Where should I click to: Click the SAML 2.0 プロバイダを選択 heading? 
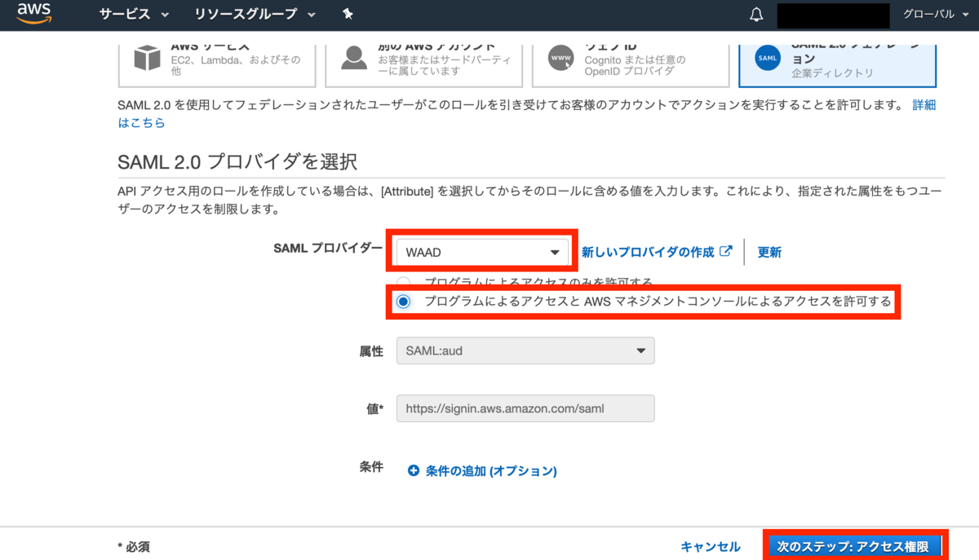pyautogui.click(x=237, y=161)
